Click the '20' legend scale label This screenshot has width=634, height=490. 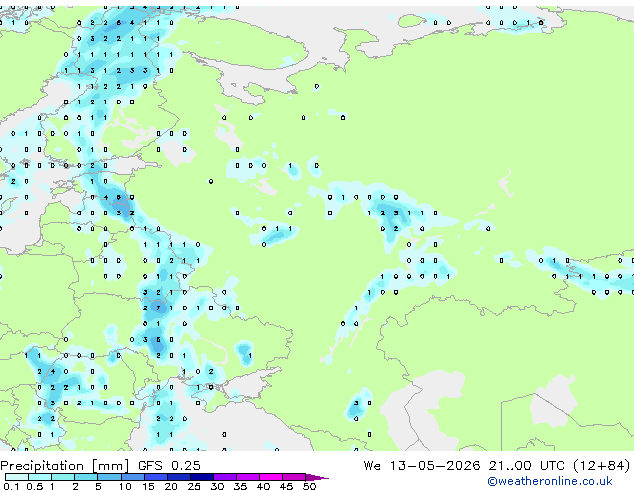click(171, 486)
